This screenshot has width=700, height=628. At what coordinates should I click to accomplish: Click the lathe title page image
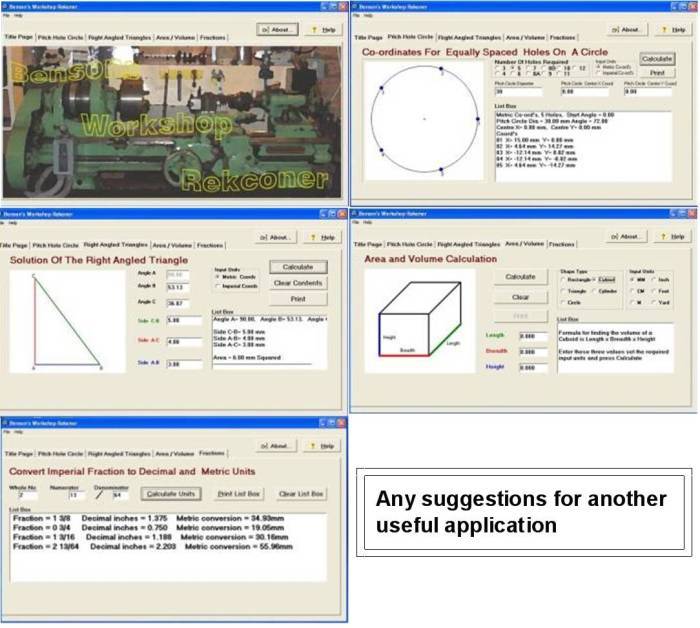coord(173,118)
